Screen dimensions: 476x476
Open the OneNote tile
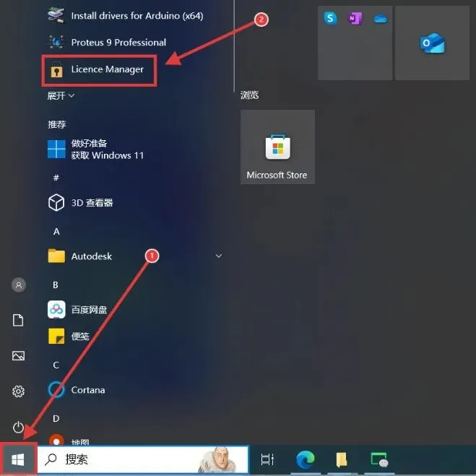[355, 19]
